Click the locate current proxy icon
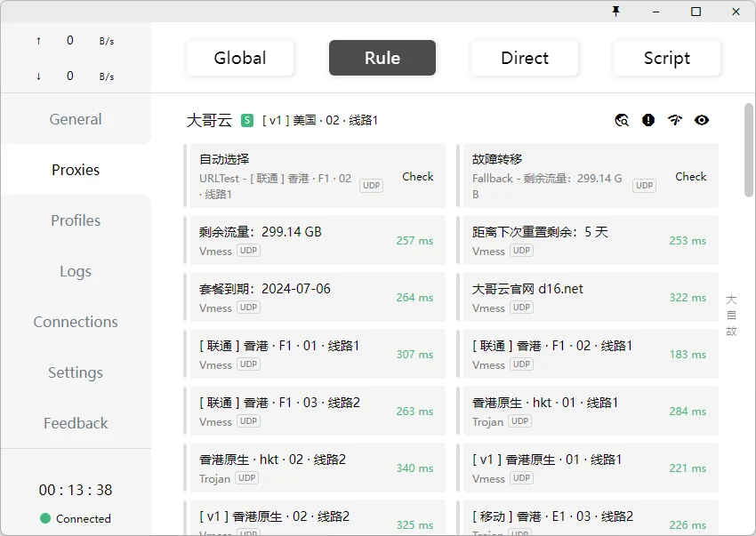 (622, 120)
